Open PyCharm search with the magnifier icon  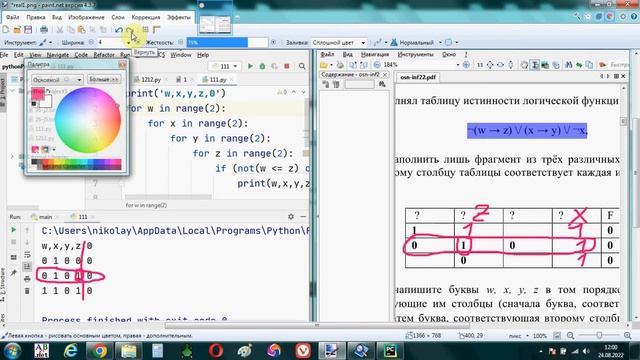(x=302, y=66)
